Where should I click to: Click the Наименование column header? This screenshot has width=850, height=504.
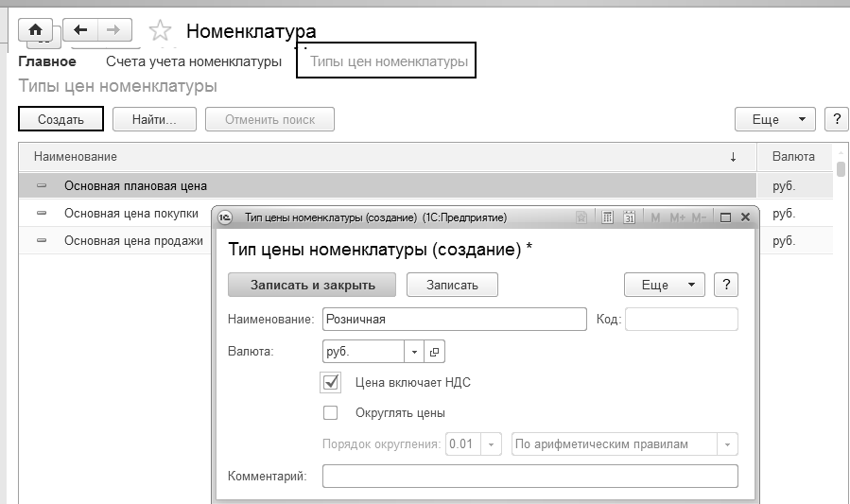click(388, 157)
